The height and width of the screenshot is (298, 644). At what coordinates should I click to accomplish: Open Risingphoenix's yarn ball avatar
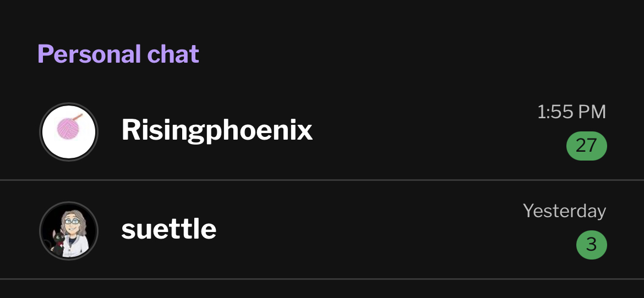click(69, 132)
